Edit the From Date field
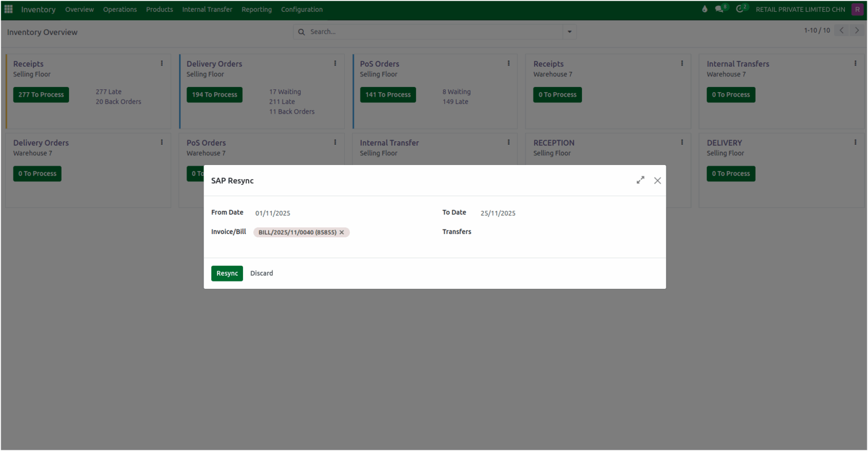 (342, 213)
